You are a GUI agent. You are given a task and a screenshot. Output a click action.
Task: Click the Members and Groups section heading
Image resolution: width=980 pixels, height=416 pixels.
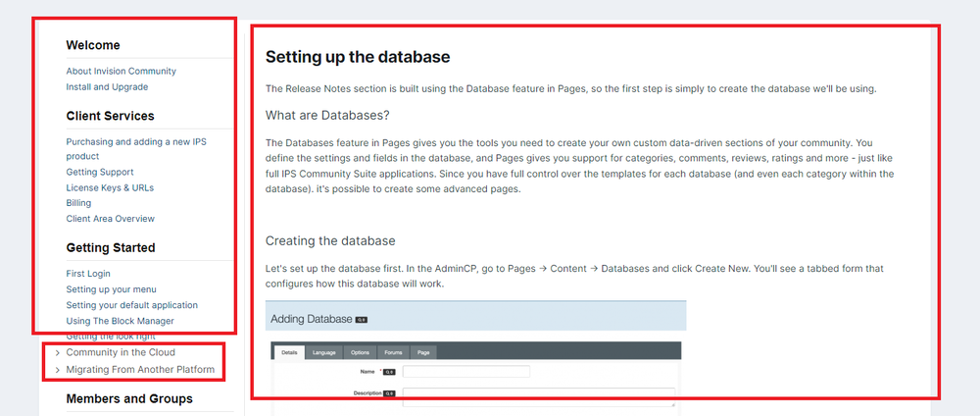pyautogui.click(x=129, y=398)
